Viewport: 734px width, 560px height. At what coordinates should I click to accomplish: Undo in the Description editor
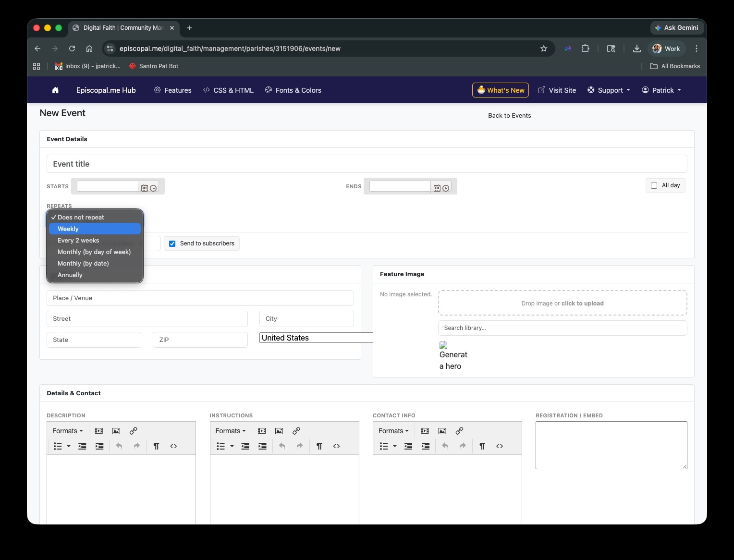point(119,446)
